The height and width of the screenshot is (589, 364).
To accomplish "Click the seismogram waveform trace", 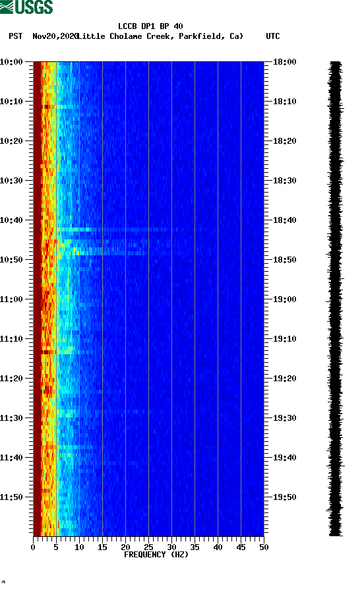I will coord(335,299).
